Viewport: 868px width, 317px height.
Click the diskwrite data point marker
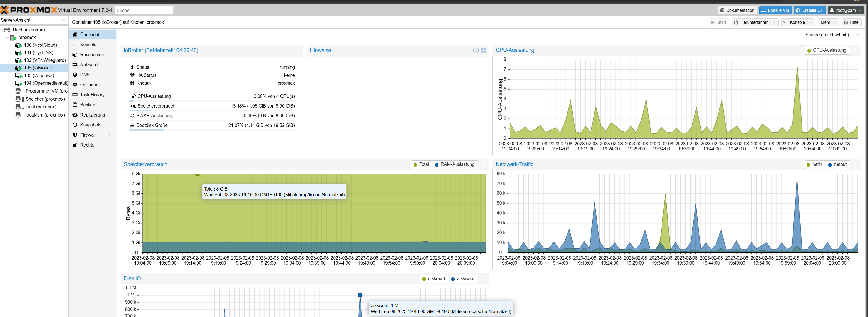(x=360, y=295)
